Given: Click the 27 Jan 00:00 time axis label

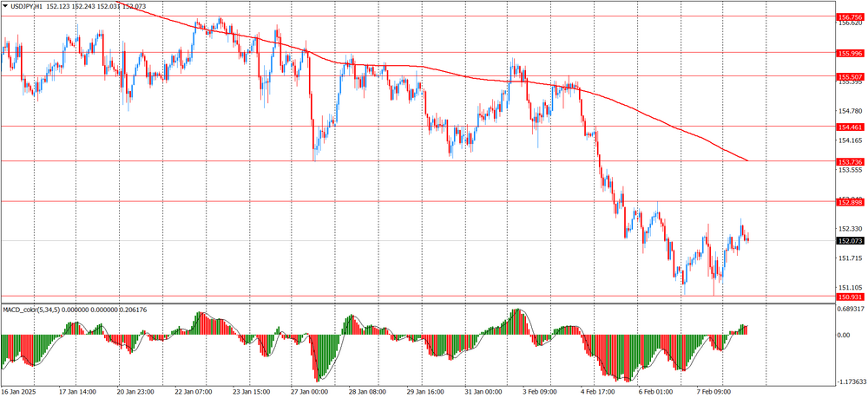Looking at the screenshot, I should coord(309,391).
